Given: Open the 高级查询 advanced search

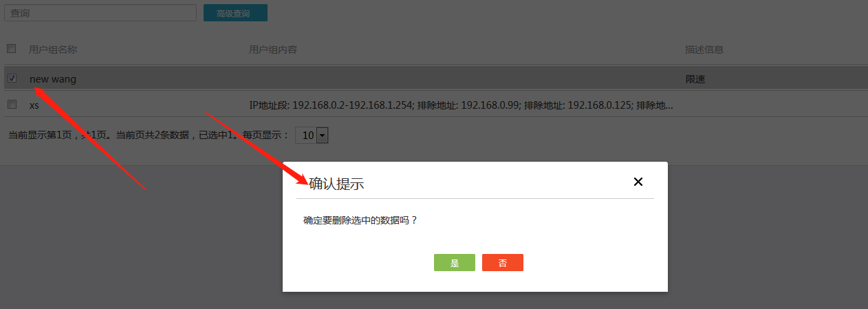Looking at the screenshot, I should [235, 13].
